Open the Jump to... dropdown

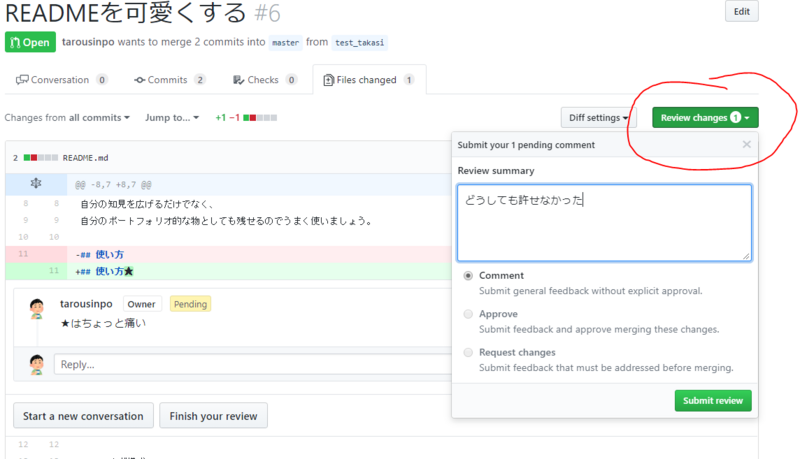172,117
